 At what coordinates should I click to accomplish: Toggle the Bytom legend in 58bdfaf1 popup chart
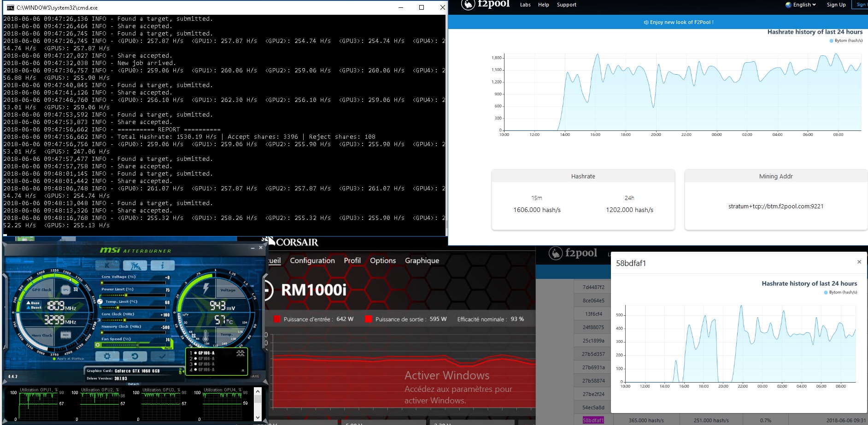[840, 292]
